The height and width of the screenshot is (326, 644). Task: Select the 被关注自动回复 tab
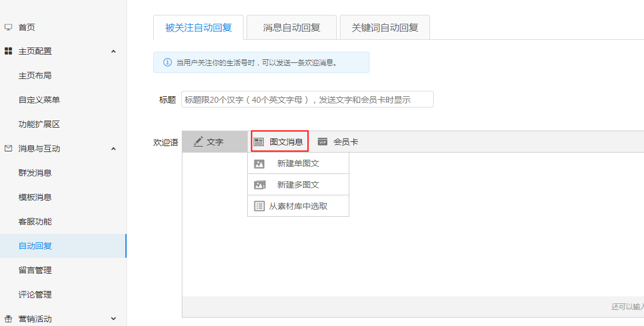pyautogui.click(x=198, y=27)
